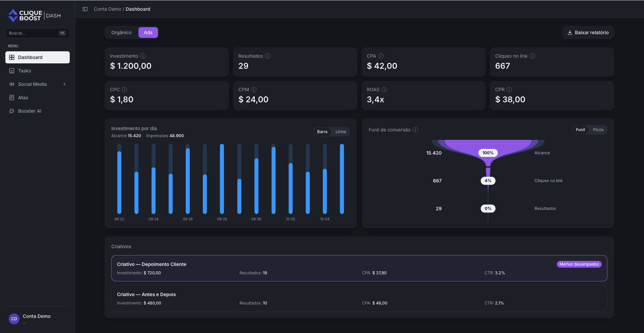The image size is (644, 333).
Task: Switch chart to Barra mode
Action: (x=322, y=132)
